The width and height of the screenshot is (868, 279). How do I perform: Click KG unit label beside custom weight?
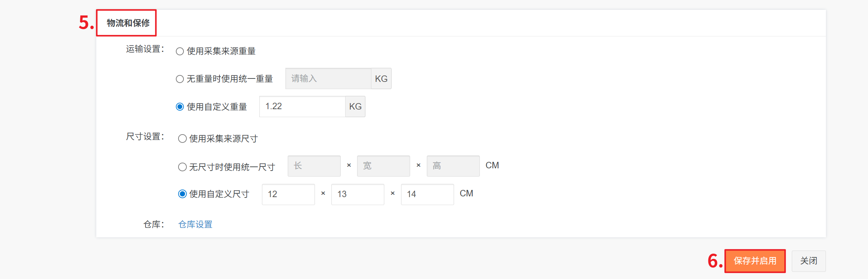[x=355, y=107]
